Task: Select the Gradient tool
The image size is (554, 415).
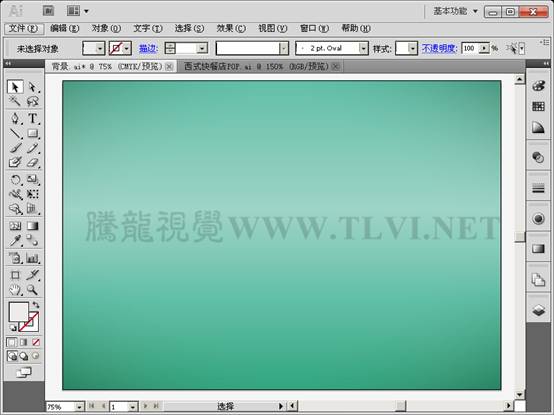Action: coord(33,226)
